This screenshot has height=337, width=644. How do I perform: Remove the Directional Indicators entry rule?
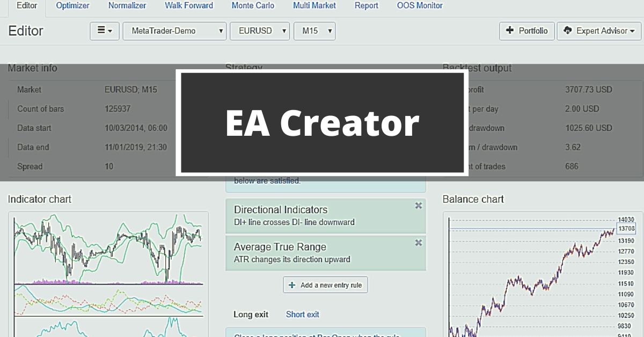click(418, 205)
